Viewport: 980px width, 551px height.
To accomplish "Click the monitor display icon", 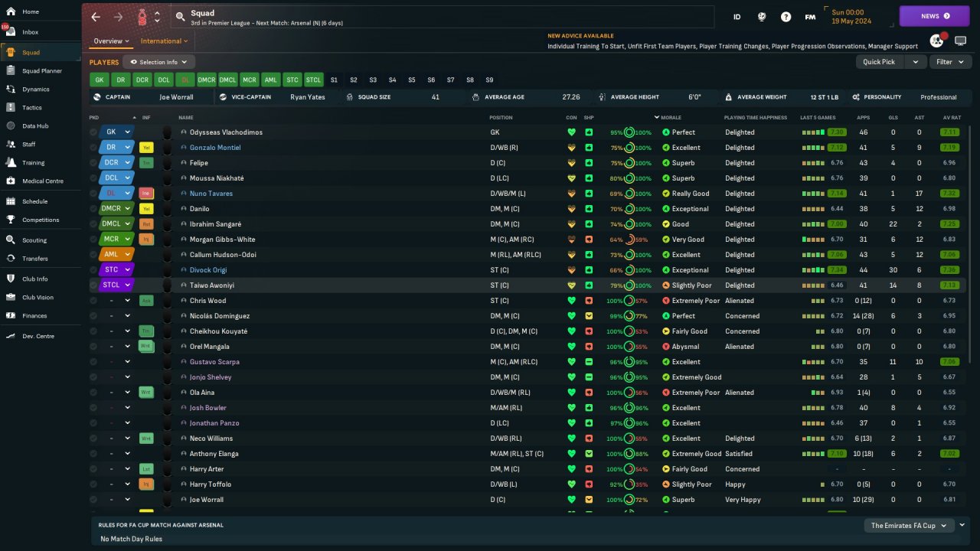I will (x=960, y=41).
